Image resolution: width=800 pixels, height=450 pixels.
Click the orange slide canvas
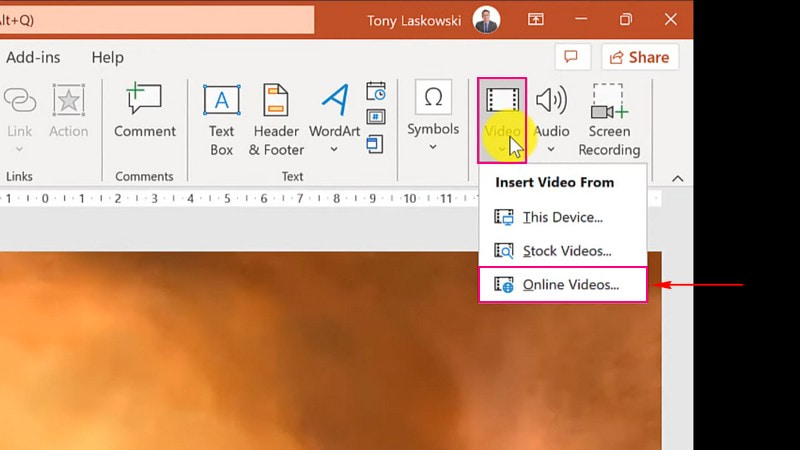coord(331,351)
